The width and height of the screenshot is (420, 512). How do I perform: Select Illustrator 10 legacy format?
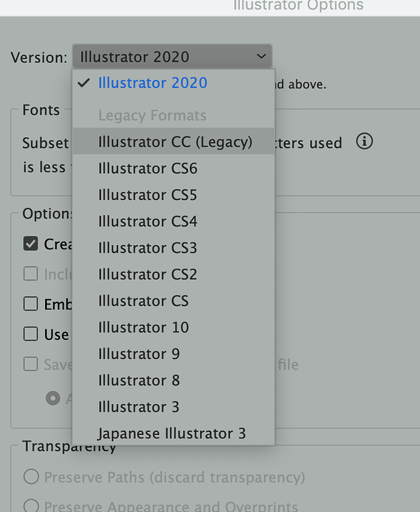[173, 327]
